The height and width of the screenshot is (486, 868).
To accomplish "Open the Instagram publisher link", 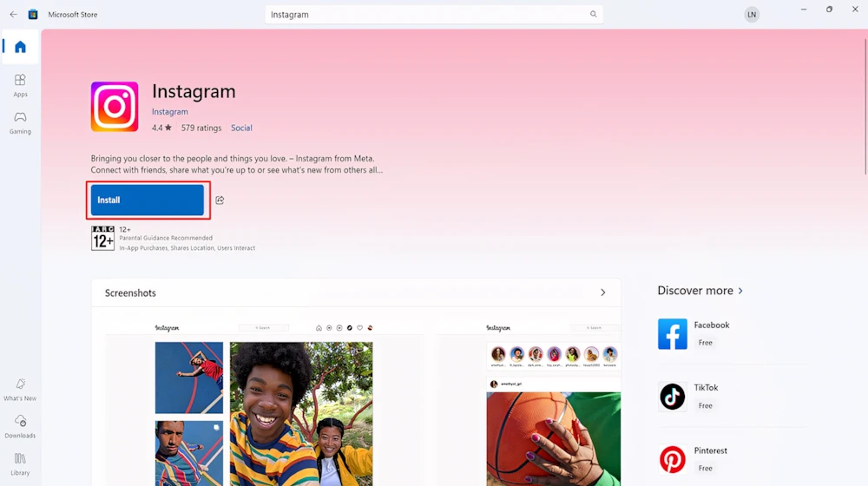I will pos(170,112).
